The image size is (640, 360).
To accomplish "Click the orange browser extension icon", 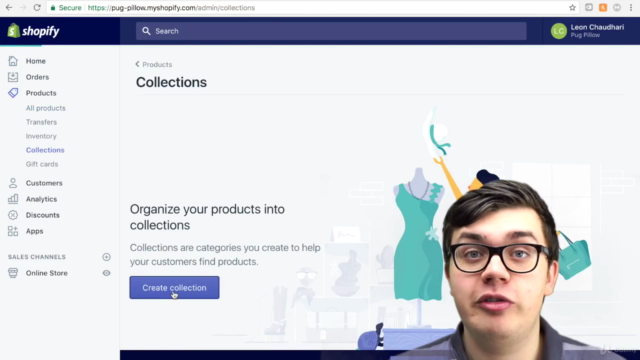I will click(603, 7).
